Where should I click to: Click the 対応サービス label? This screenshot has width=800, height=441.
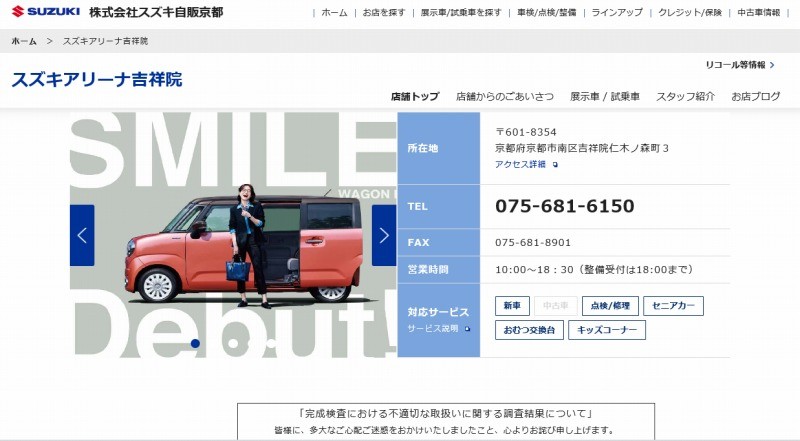pyautogui.click(x=438, y=312)
